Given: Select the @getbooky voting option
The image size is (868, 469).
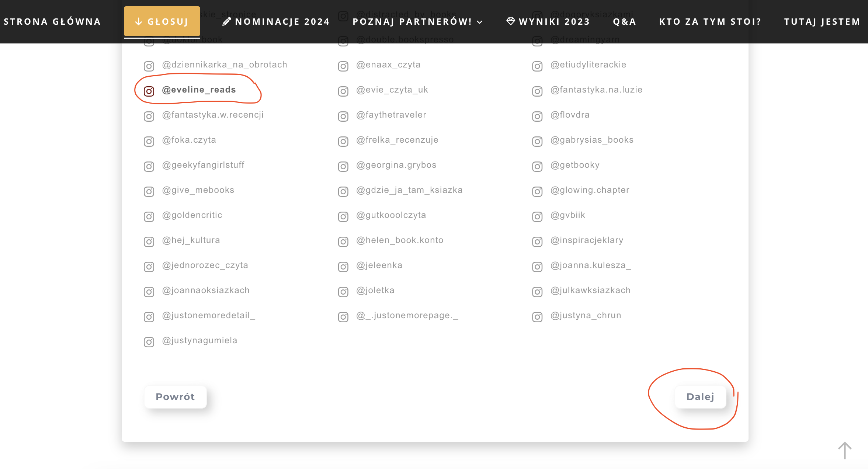Looking at the screenshot, I should [574, 165].
